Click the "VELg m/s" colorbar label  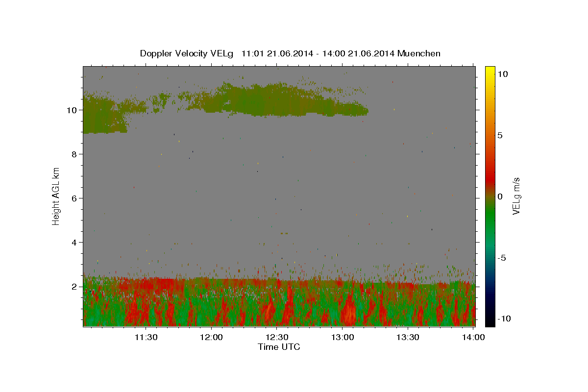coord(516,196)
